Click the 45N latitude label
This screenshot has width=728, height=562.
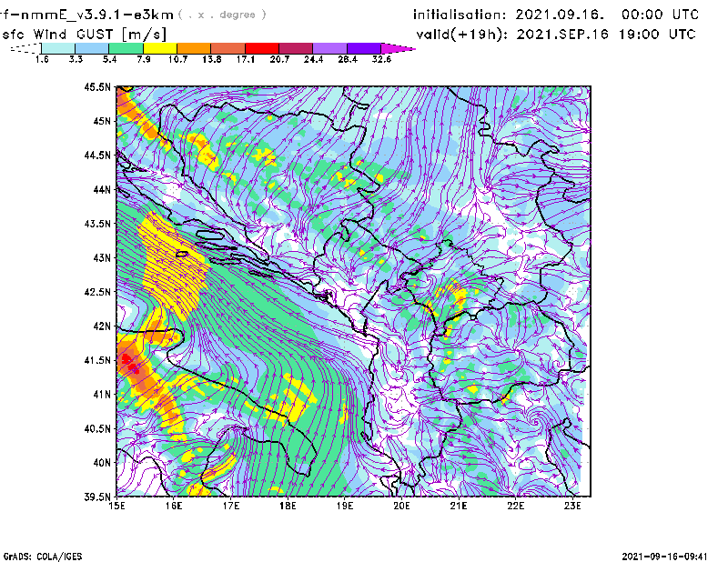(x=102, y=121)
